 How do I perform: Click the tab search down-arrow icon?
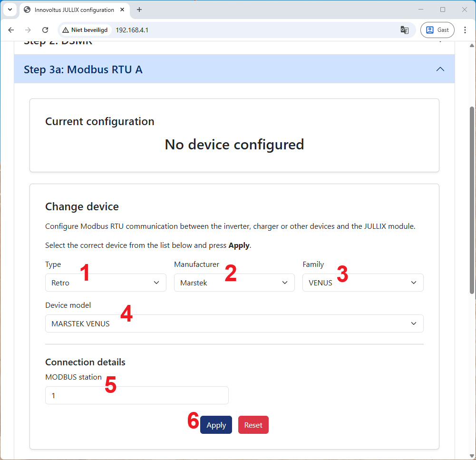(x=10, y=10)
